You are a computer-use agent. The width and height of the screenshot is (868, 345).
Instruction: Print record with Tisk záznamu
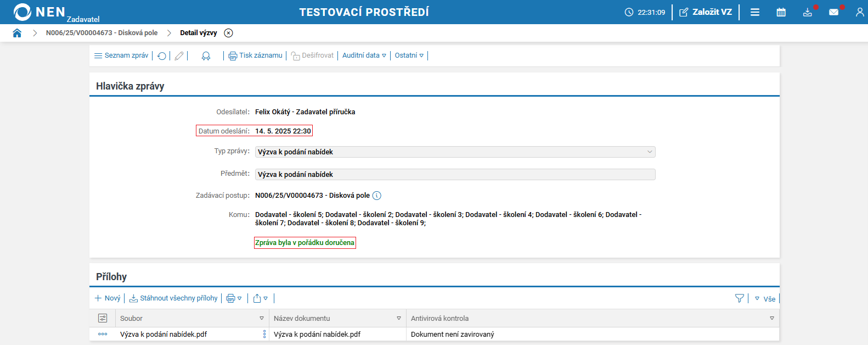(256, 55)
